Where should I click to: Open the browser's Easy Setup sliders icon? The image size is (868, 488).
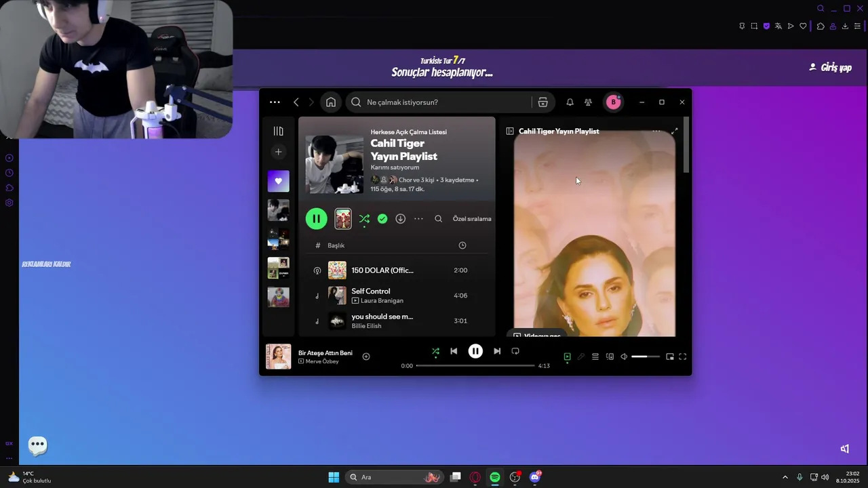point(857,26)
